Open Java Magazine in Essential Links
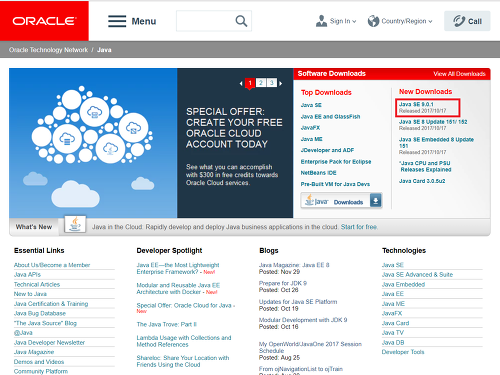 [x=34, y=352]
